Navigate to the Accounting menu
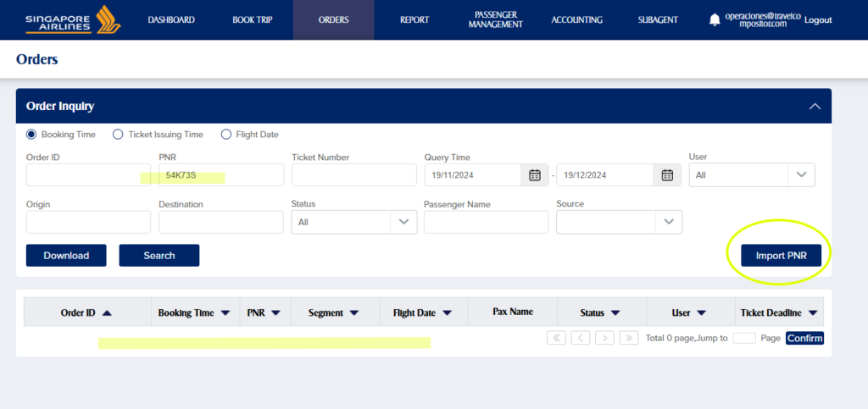 click(x=576, y=19)
